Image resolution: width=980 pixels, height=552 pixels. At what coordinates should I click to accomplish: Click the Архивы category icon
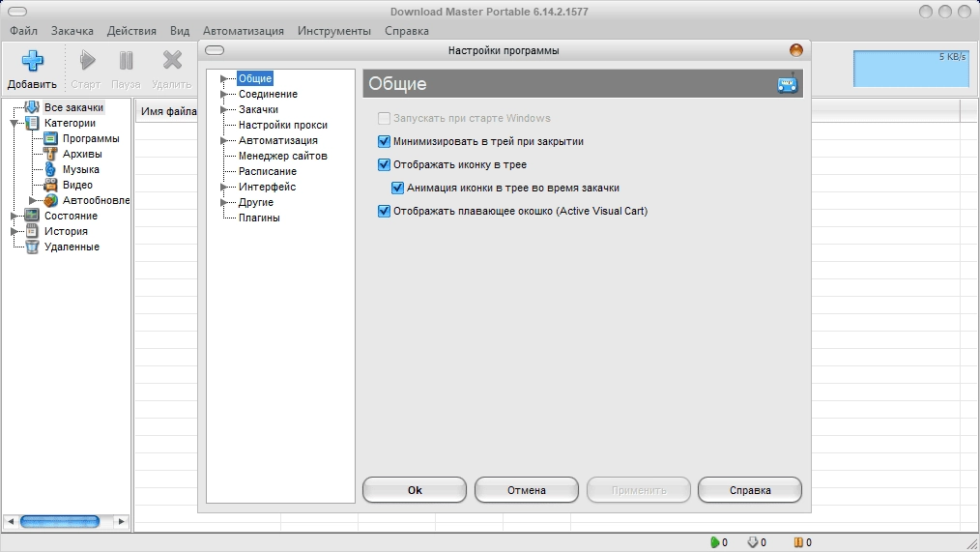pos(50,154)
